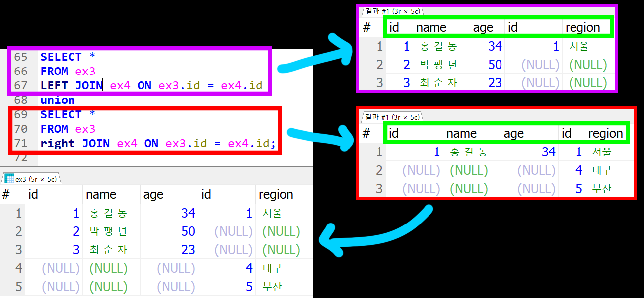Select the 박팽년 cell in the purple-outlined result

click(438, 65)
